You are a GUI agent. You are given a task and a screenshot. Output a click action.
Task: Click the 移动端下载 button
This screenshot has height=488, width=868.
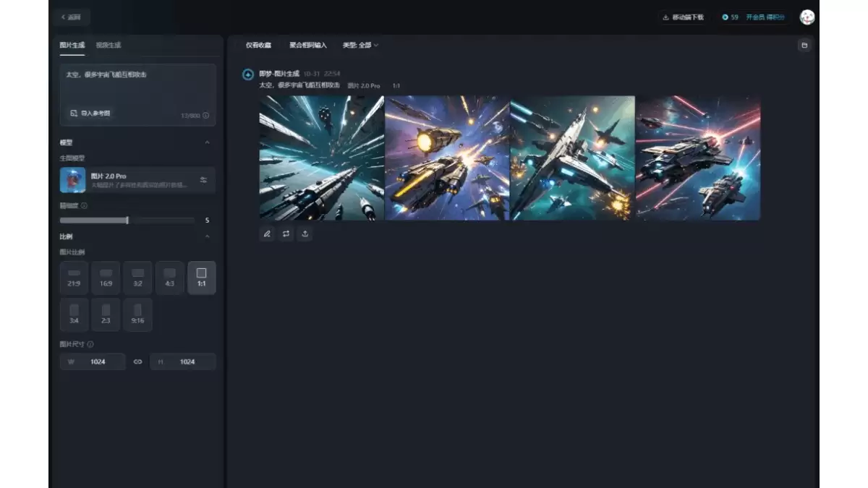[x=683, y=17]
